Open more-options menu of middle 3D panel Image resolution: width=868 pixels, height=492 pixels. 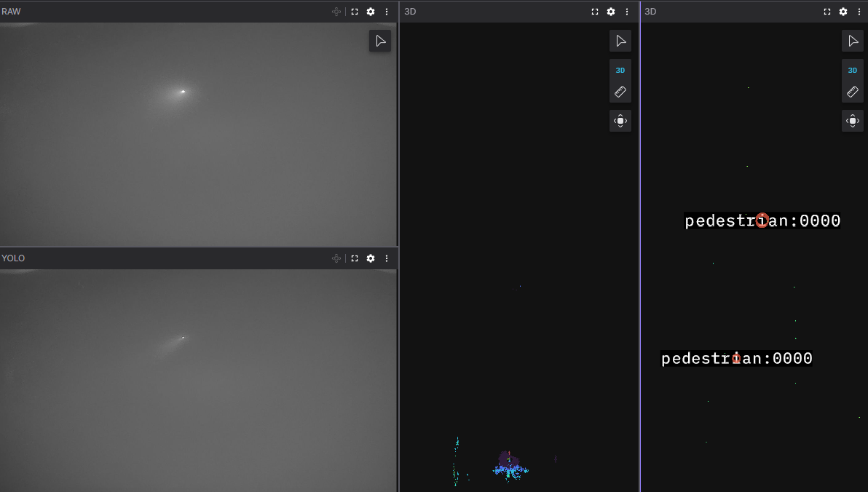coord(627,12)
